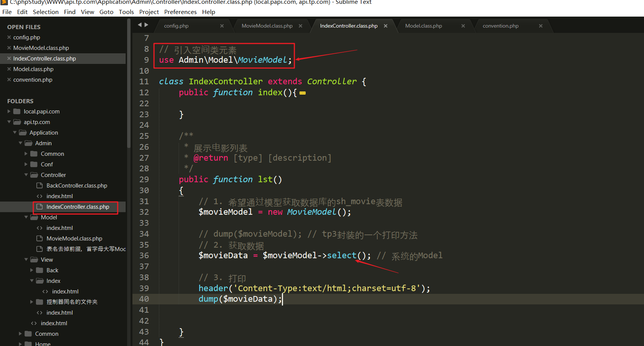Select Model.class.php in Open Files list
This screenshot has height=346, width=644.
pos(33,69)
